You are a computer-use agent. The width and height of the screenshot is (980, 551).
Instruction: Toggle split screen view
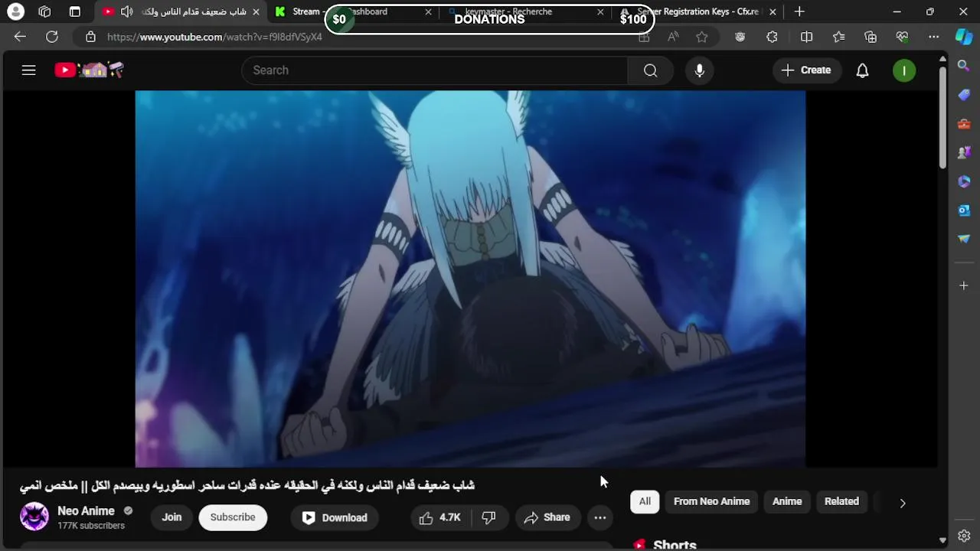click(806, 37)
